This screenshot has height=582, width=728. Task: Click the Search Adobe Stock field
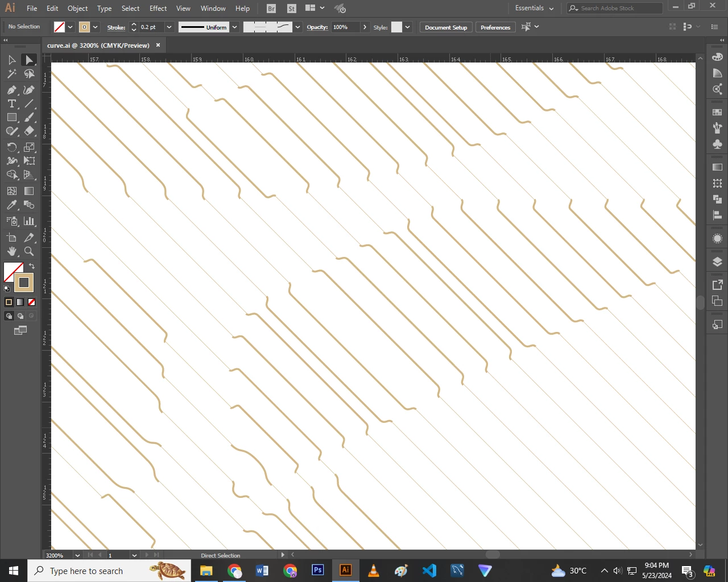(615, 8)
